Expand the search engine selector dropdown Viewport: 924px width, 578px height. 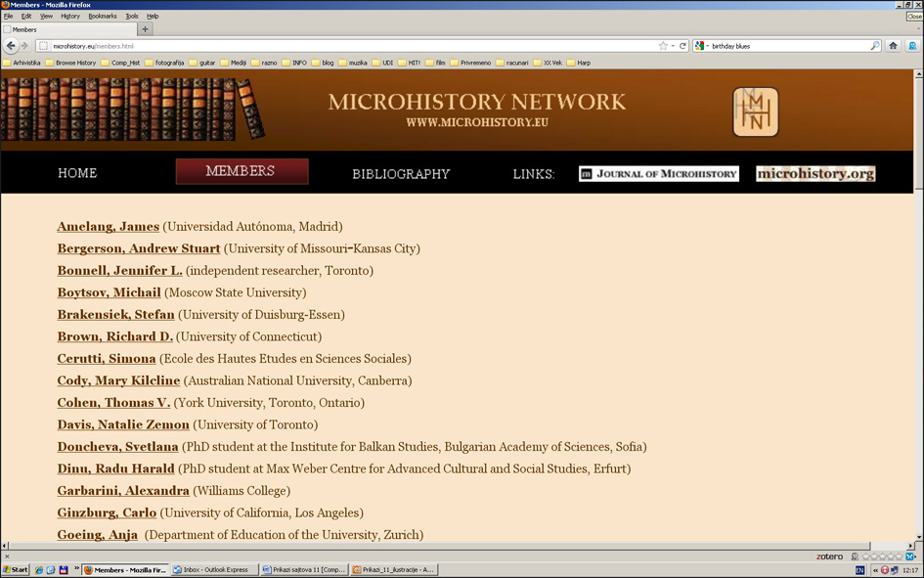click(x=701, y=46)
